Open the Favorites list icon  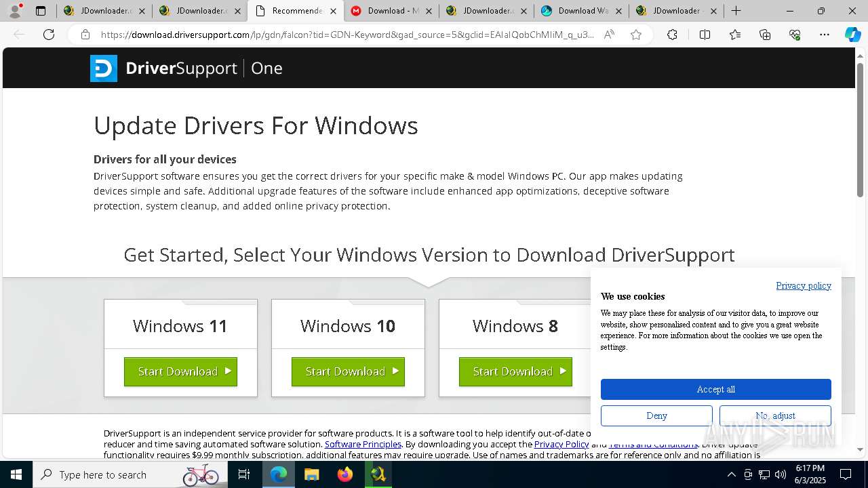[735, 35]
